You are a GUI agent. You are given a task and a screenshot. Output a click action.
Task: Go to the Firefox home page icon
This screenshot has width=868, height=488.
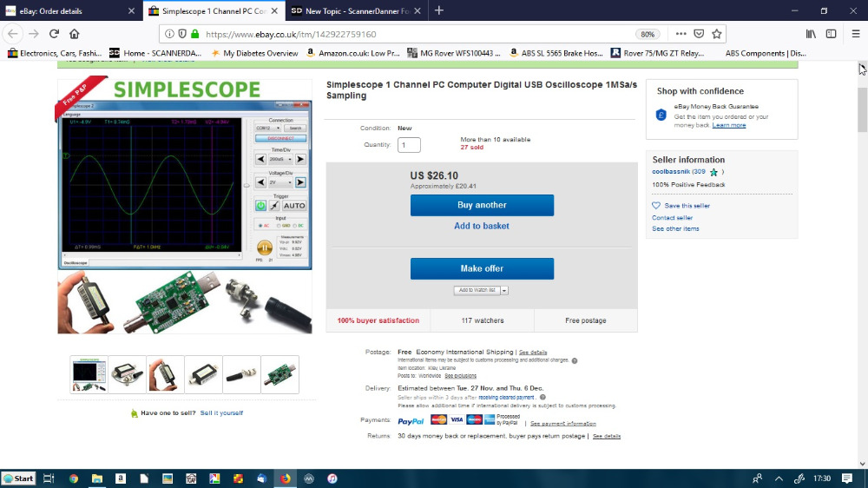tap(75, 34)
